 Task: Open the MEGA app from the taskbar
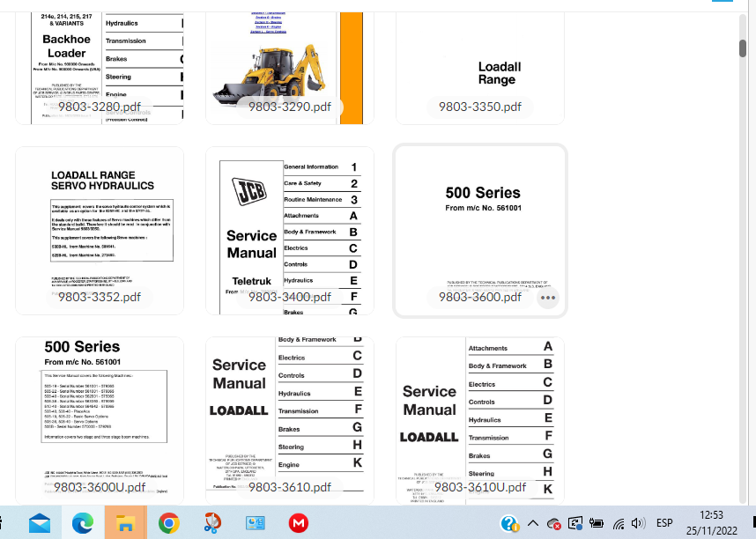click(299, 523)
